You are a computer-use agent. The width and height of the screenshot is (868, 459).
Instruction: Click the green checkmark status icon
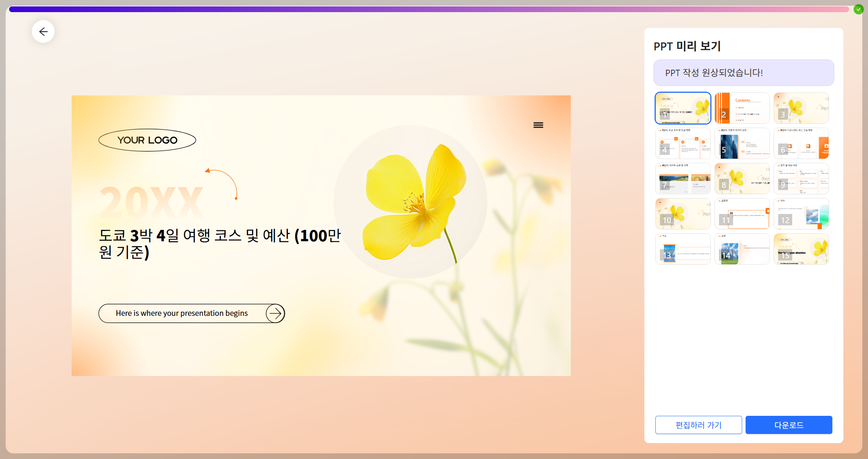(x=858, y=9)
